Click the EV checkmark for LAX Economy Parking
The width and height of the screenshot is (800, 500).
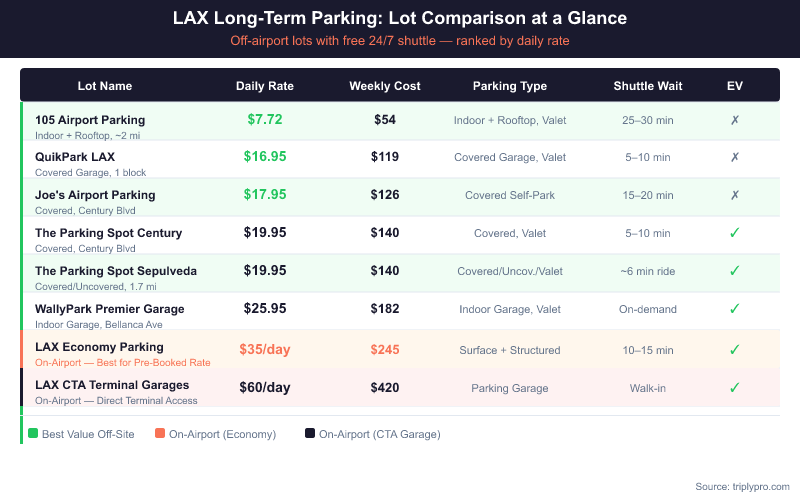point(734,350)
